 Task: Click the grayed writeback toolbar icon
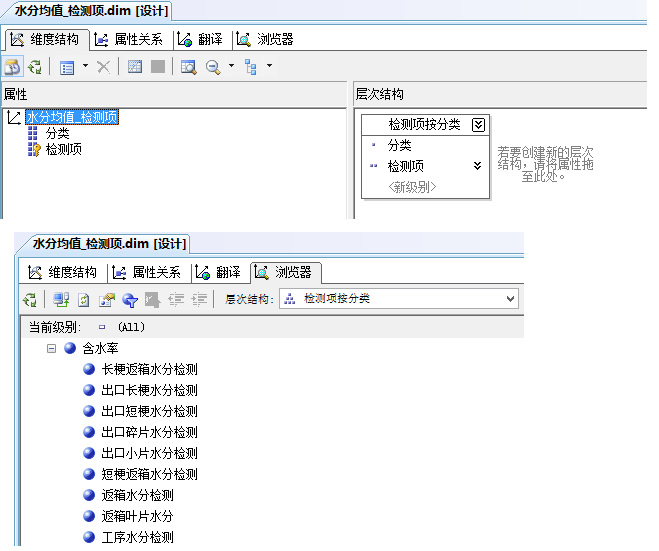pyautogui.click(x=153, y=300)
